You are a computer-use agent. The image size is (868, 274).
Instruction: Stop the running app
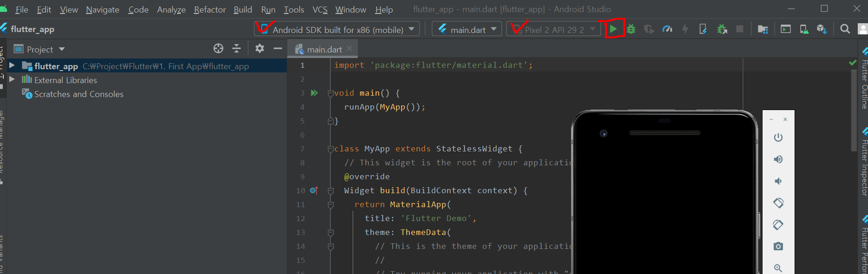[740, 29]
